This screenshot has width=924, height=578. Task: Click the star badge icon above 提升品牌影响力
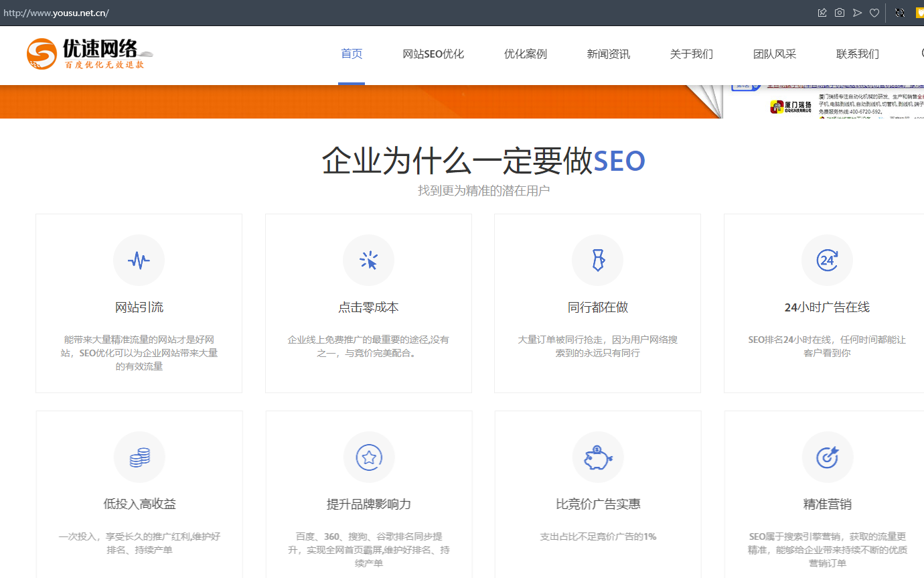click(x=369, y=457)
